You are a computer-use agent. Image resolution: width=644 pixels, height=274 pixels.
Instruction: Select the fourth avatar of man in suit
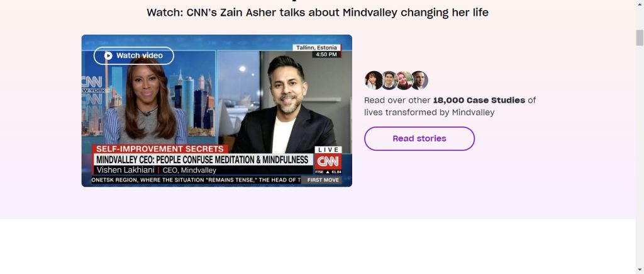[x=419, y=80]
